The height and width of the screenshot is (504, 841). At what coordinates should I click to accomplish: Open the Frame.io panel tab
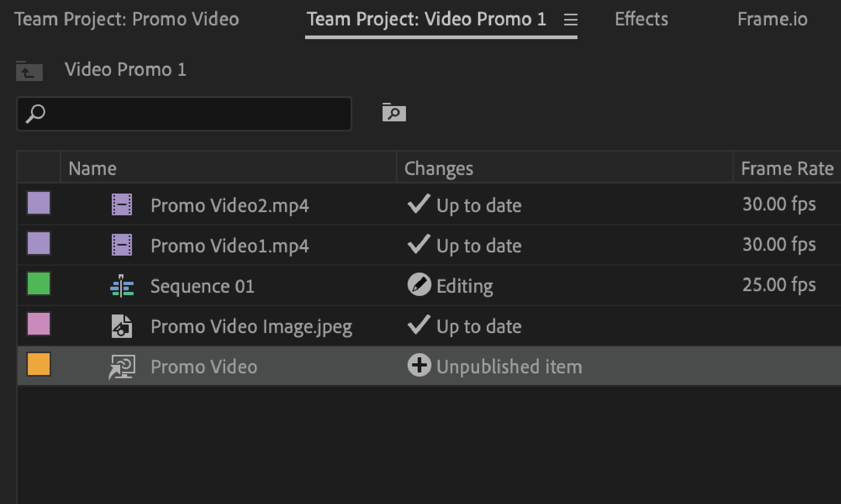(772, 19)
